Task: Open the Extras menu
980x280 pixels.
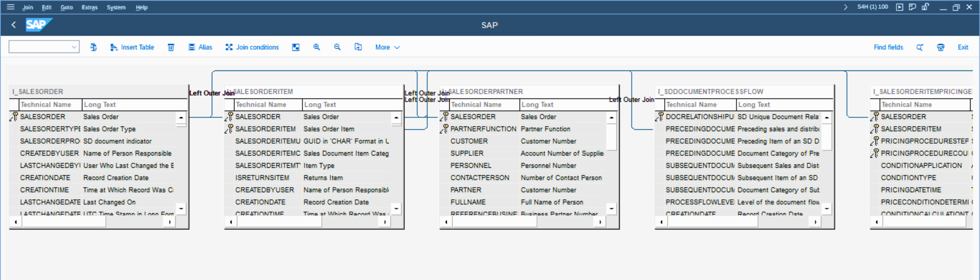Action: click(x=89, y=7)
